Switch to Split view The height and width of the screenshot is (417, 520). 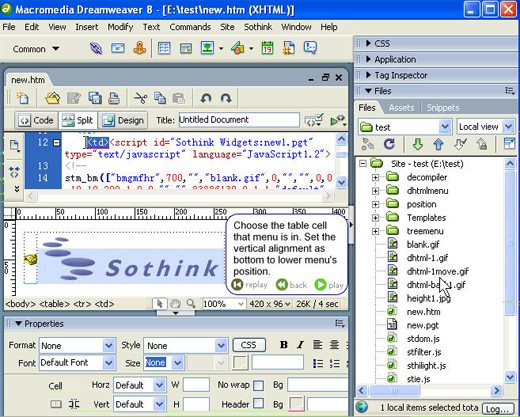point(78,120)
